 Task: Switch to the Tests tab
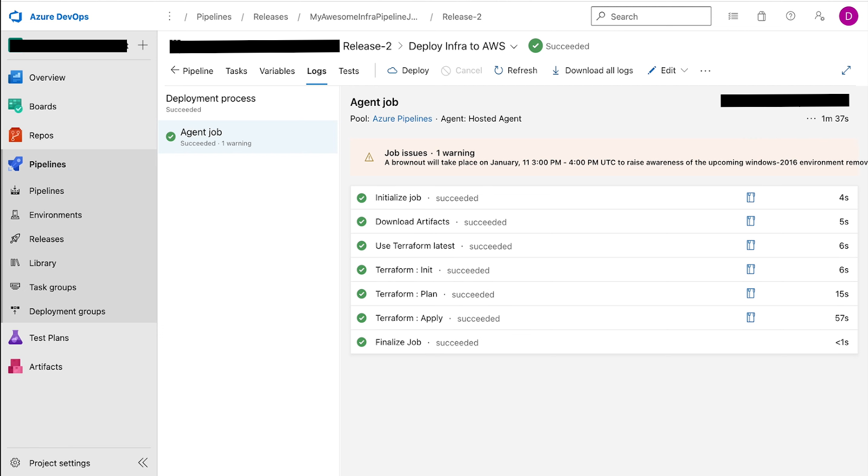[349, 71]
